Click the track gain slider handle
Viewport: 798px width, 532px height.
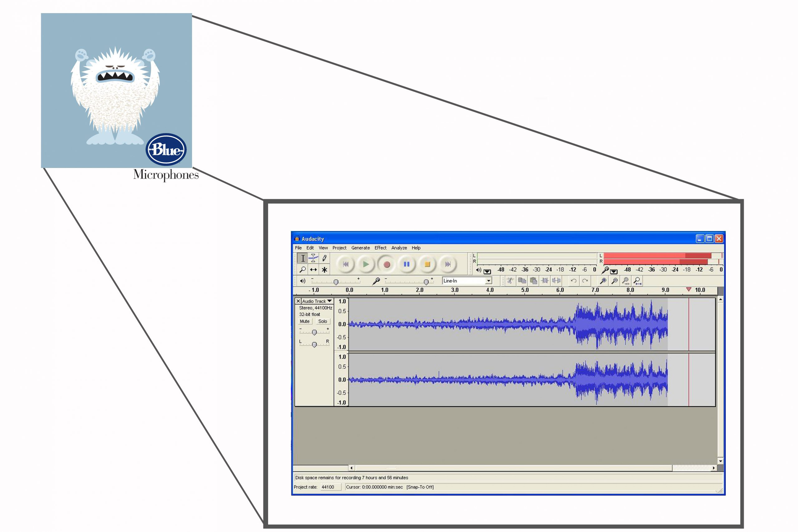click(x=314, y=332)
